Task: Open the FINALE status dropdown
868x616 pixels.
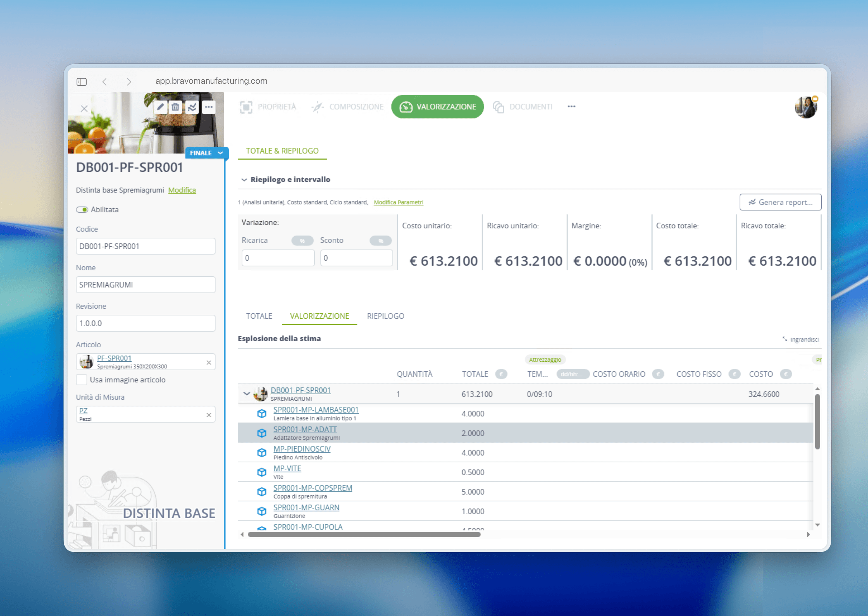Action: (x=206, y=153)
